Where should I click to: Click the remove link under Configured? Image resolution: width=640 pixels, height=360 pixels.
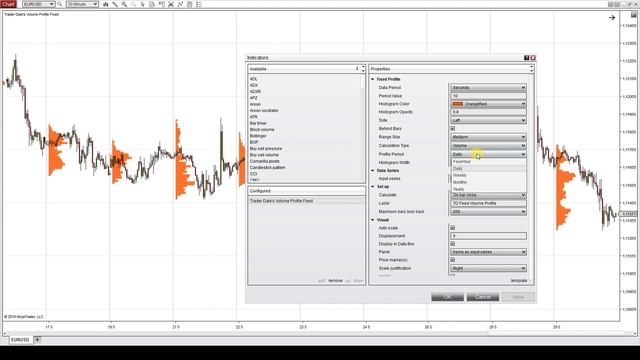(x=336, y=281)
